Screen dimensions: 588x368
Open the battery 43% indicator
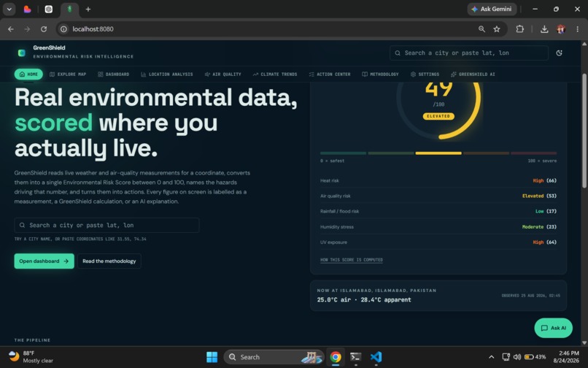point(535,357)
